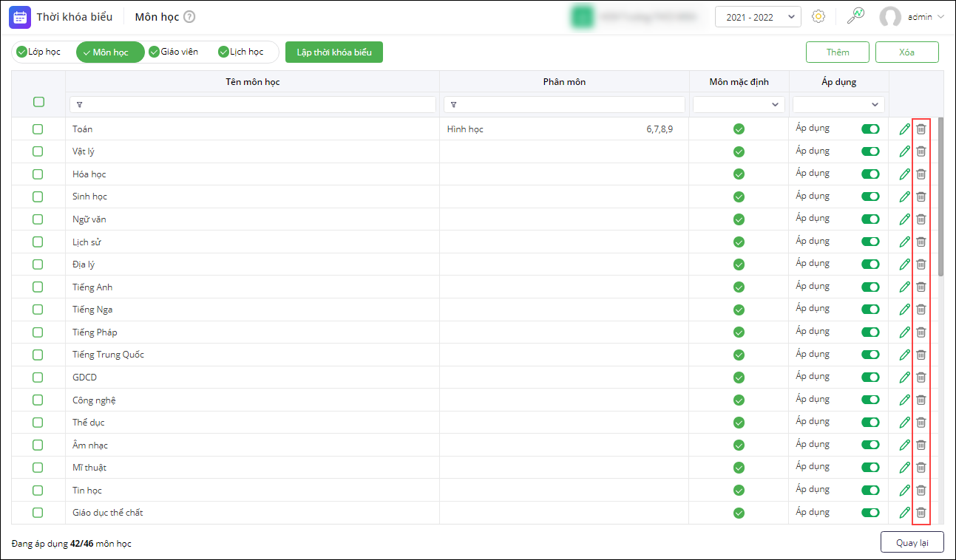Delete the Hóa học subject row
This screenshot has height=560, width=956.
[921, 174]
